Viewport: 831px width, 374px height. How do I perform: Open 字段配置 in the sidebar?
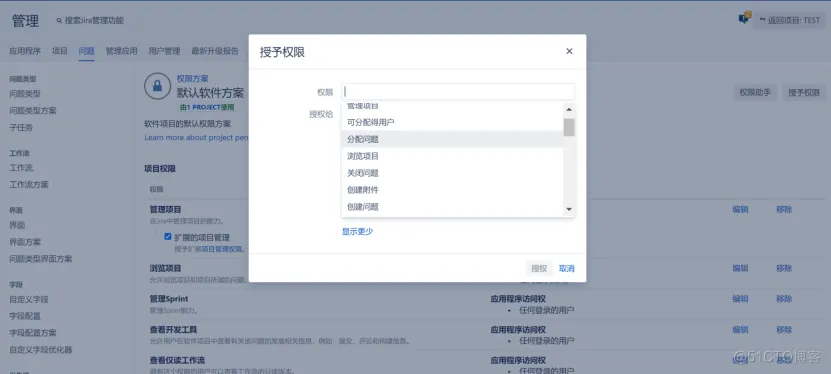pyautogui.click(x=25, y=316)
